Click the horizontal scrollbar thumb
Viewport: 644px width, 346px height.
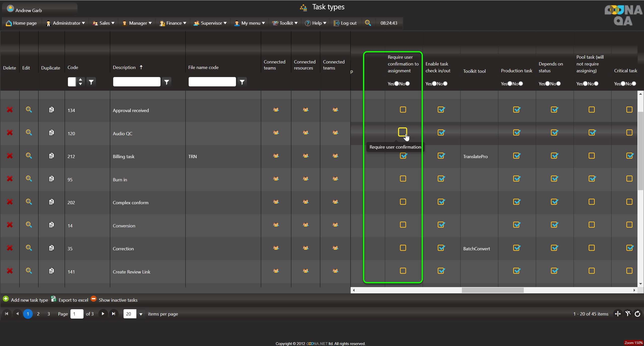click(x=492, y=290)
